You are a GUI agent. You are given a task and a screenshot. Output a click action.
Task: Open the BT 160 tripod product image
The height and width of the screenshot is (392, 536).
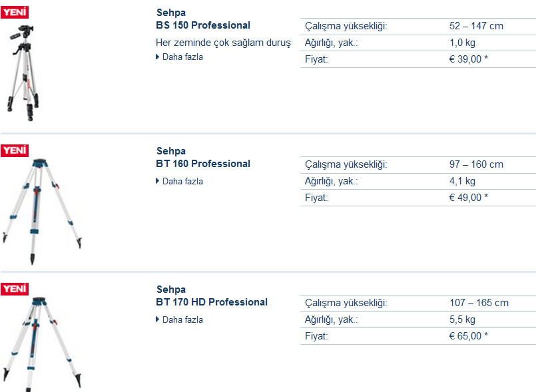click(x=42, y=212)
